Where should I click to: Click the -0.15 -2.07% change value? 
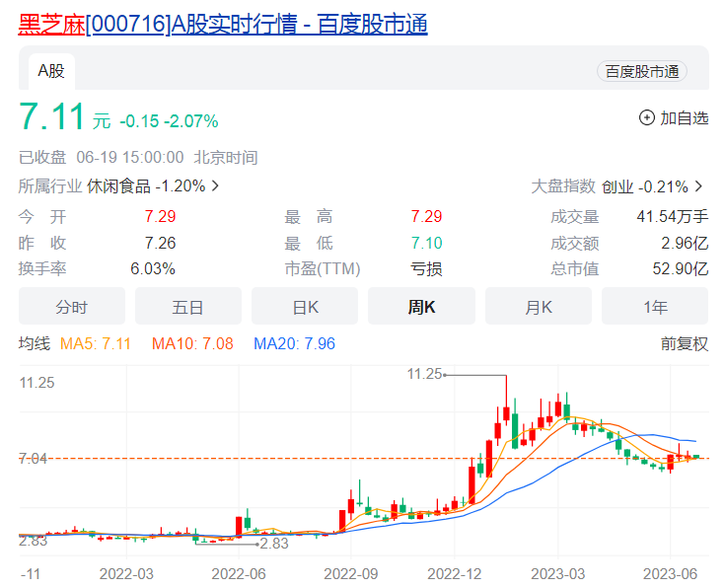click(x=169, y=121)
